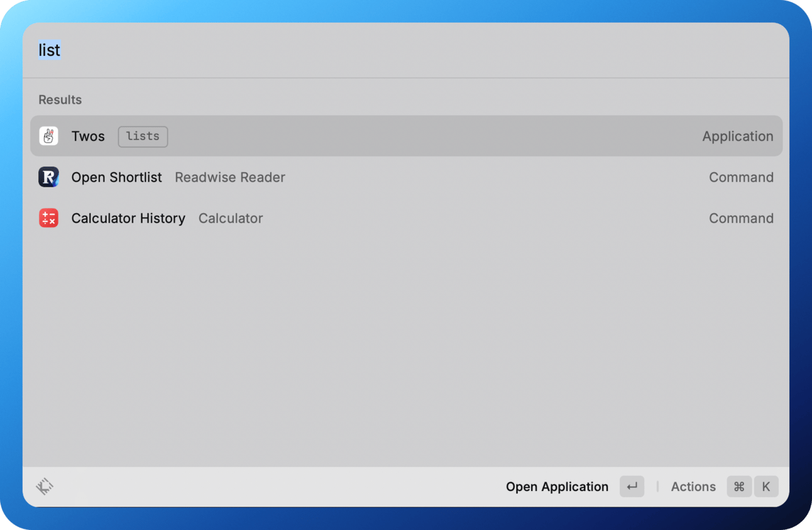This screenshot has height=530, width=812.
Task: Click the Command key symbol
Action: [x=739, y=487]
